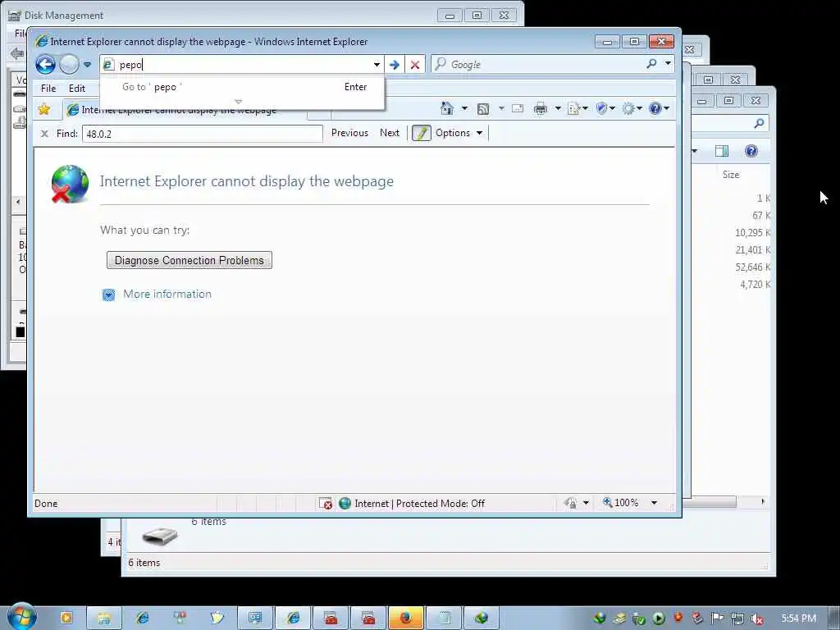Screen dimensions: 840x630
Task: Expand the Home button dropdown arrow
Action: click(464, 109)
